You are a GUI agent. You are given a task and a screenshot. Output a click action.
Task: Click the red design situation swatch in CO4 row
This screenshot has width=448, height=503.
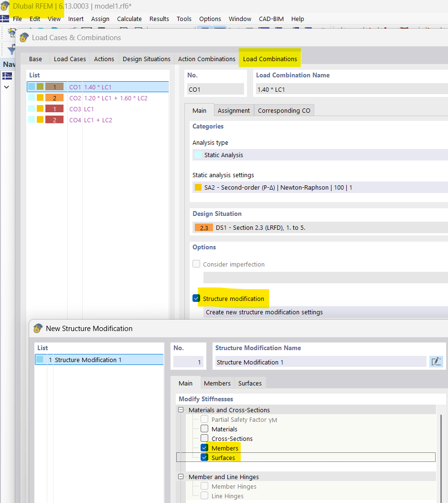tap(54, 119)
